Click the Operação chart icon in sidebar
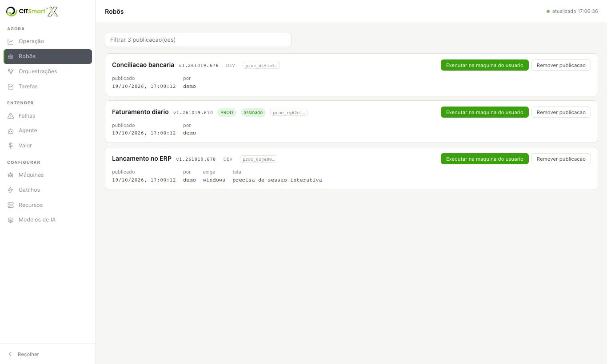This screenshot has width=607, height=364. point(11,41)
